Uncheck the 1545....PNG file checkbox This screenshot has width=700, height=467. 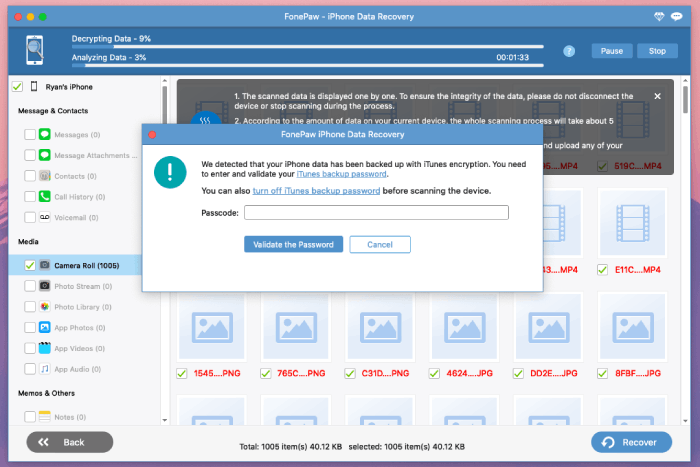pos(182,373)
